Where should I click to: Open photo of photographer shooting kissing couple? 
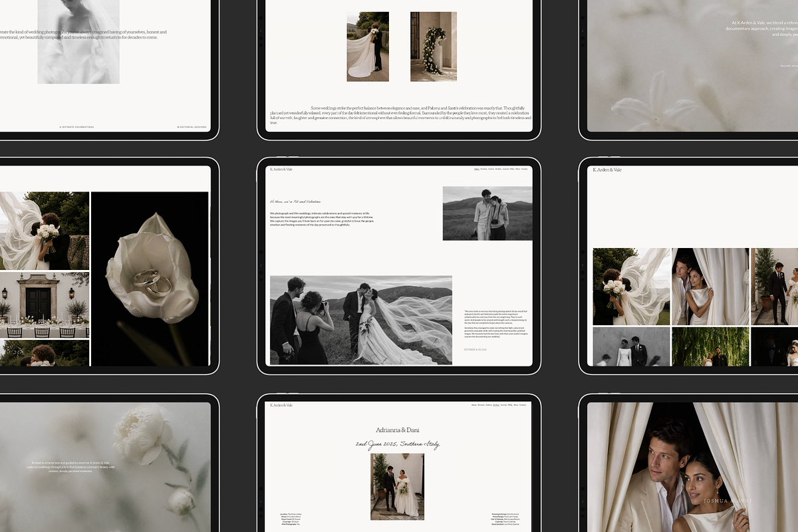(x=361, y=321)
